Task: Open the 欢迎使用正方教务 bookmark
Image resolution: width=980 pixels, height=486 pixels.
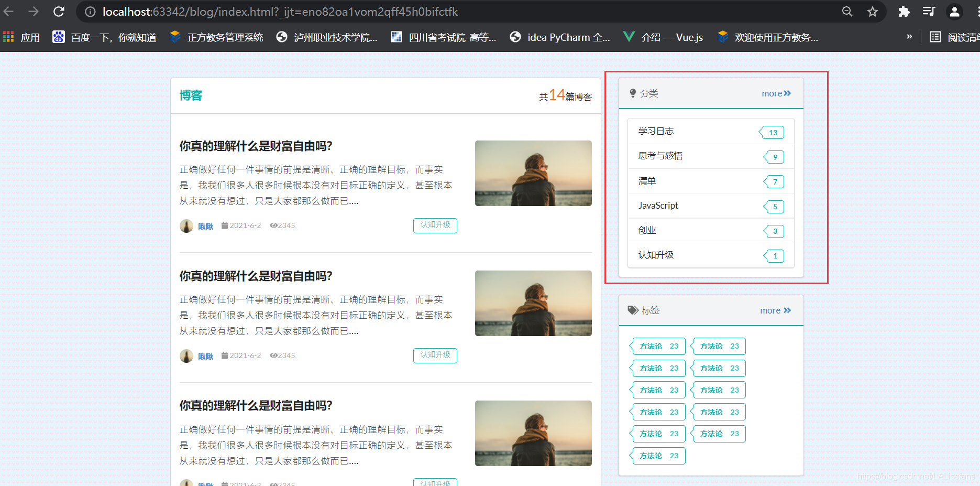Action: click(768, 37)
